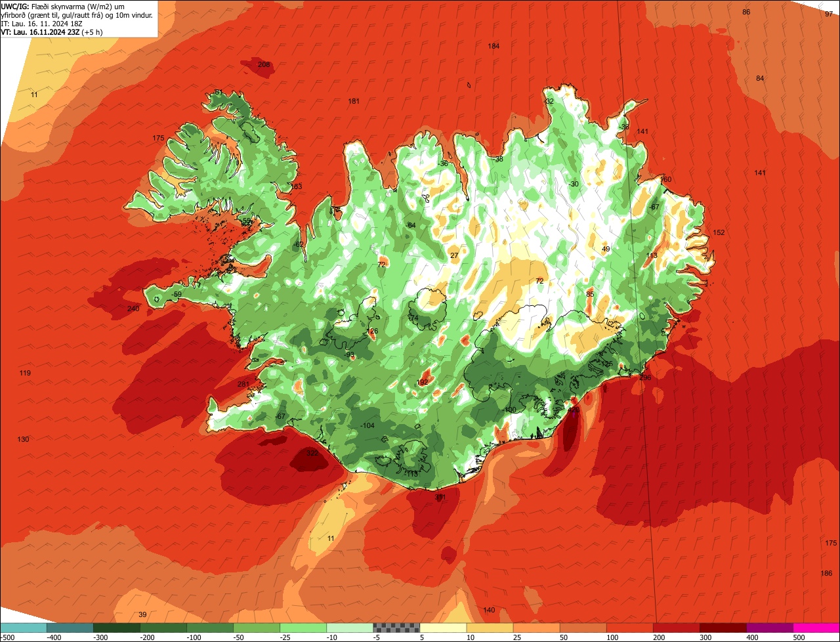Click the map value 152
840x642 pixels.
(719, 232)
